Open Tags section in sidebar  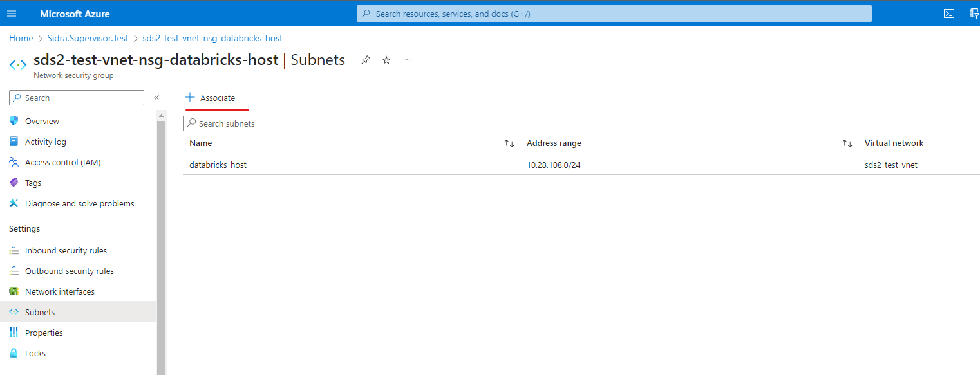[33, 183]
